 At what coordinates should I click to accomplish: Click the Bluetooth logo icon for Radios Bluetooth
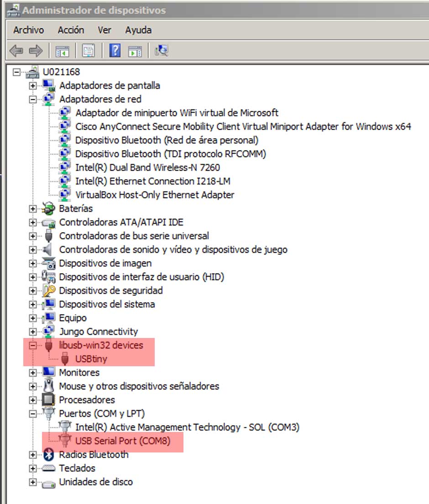pos(48,454)
